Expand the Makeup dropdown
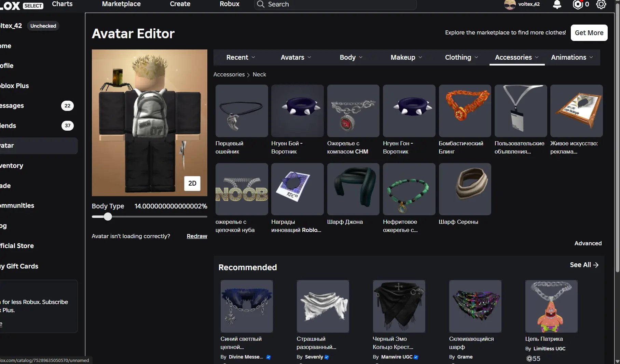 (407, 57)
